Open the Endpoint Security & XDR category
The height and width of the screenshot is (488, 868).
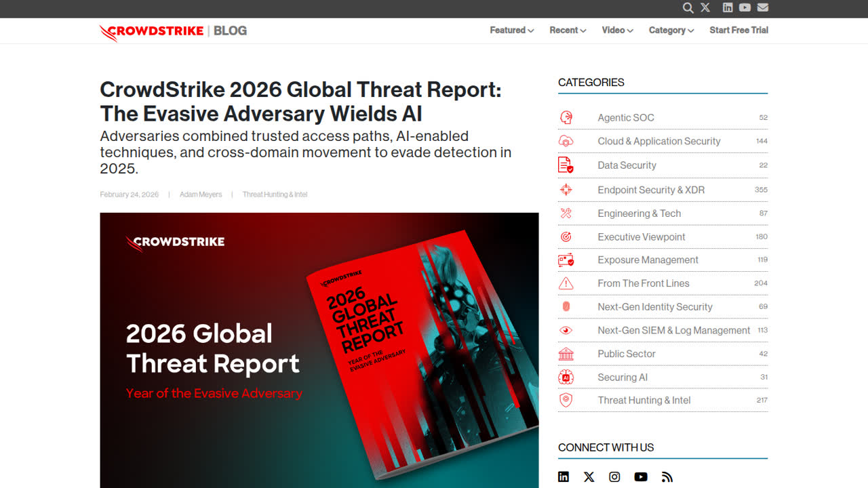[651, 190]
